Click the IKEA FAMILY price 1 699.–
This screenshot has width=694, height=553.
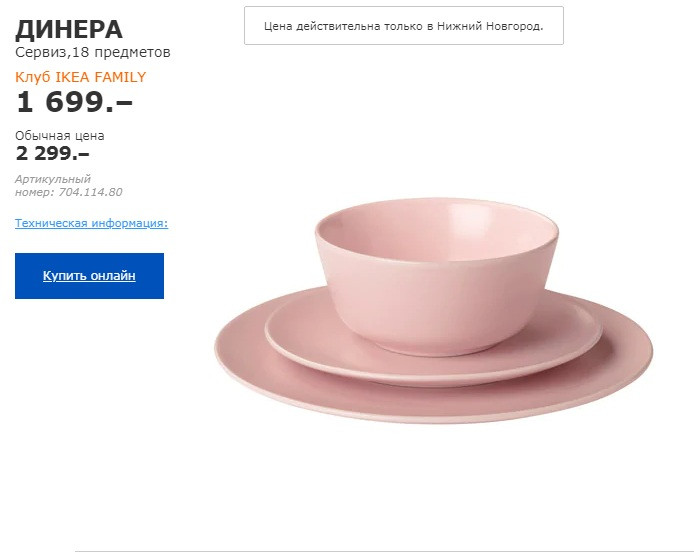(74, 102)
